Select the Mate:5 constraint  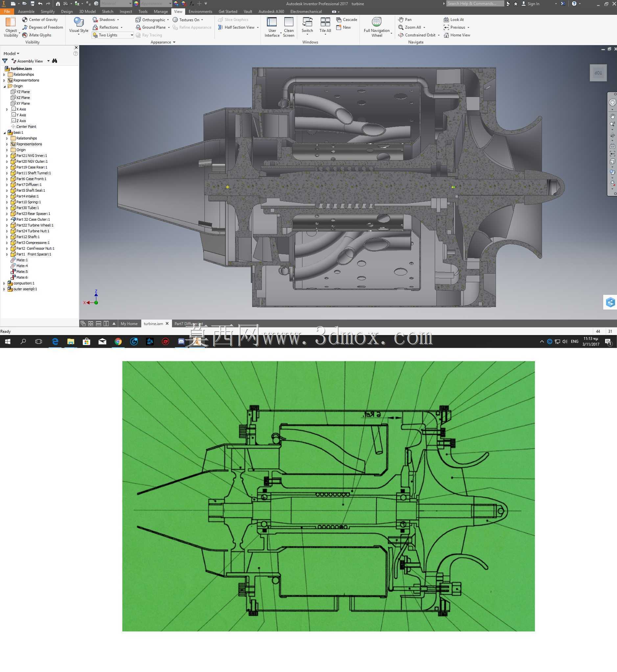pyautogui.click(x=19, y=272)
